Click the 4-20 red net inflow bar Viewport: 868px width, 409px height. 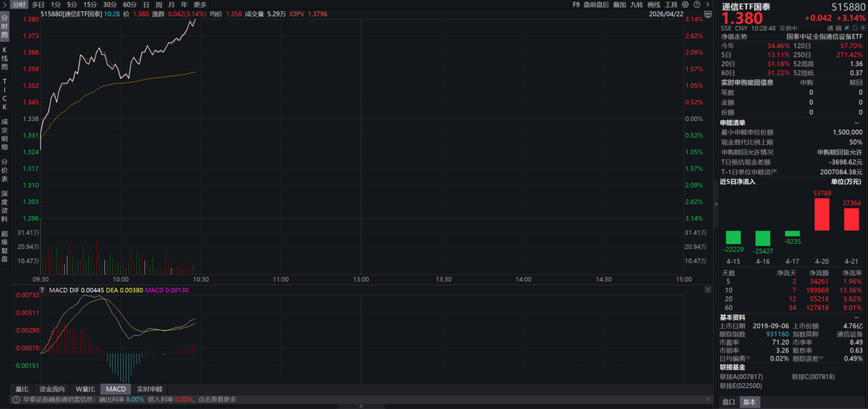pos(822,214)
